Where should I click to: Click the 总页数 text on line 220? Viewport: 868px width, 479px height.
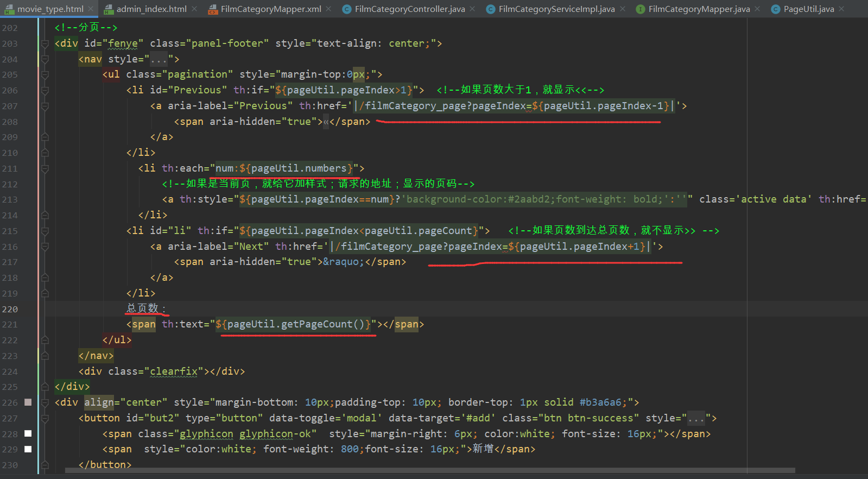click(142, 308)
